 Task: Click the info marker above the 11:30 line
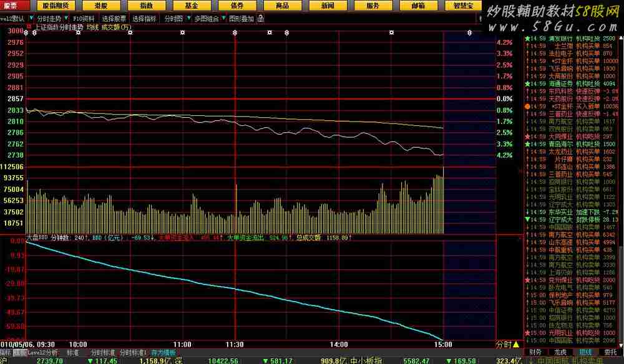[235, 32]
